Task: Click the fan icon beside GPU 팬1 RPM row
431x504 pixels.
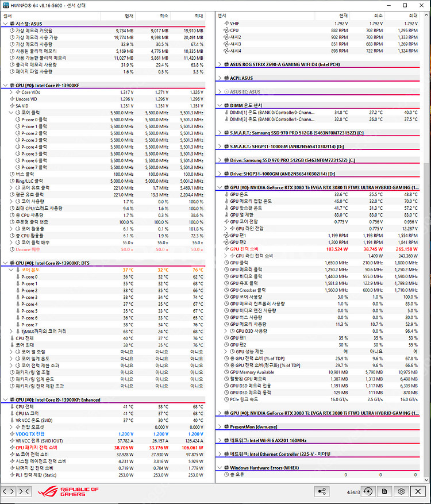Action: (x=226, y=235)
